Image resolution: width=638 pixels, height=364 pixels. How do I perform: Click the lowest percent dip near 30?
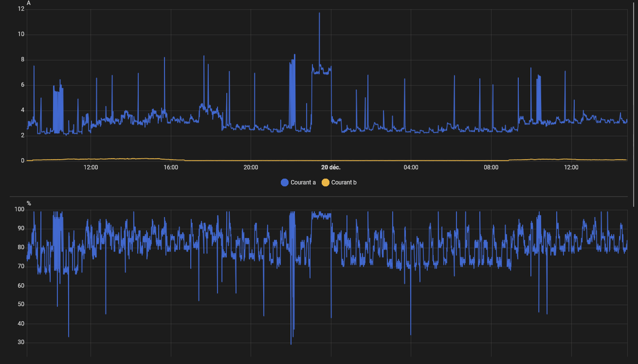point(291,344)
